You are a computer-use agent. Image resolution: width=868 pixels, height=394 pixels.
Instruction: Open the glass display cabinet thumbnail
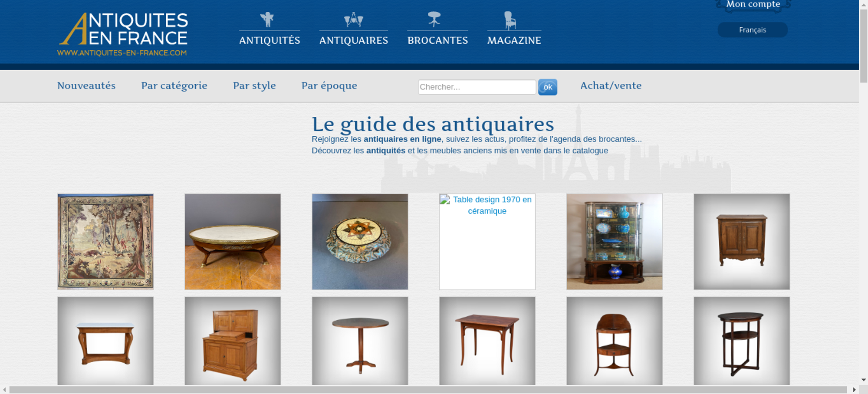(x=615, y=242)
